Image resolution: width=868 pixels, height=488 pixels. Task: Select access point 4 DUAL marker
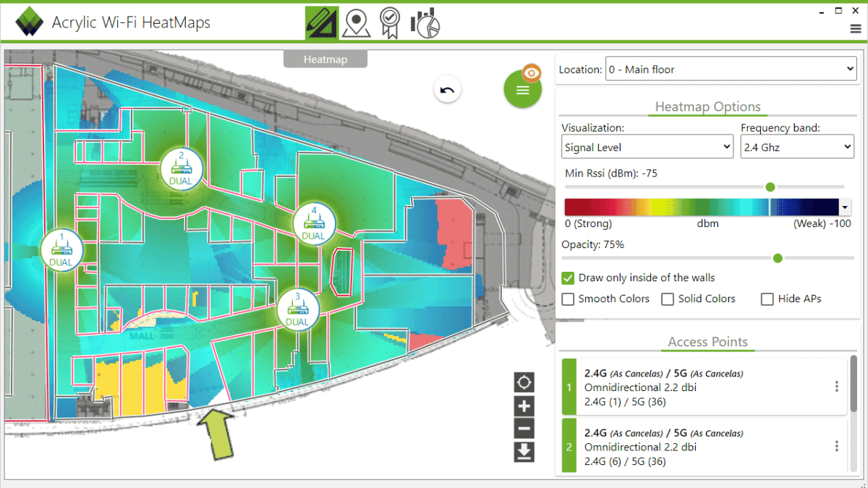[x=314, y=223]
